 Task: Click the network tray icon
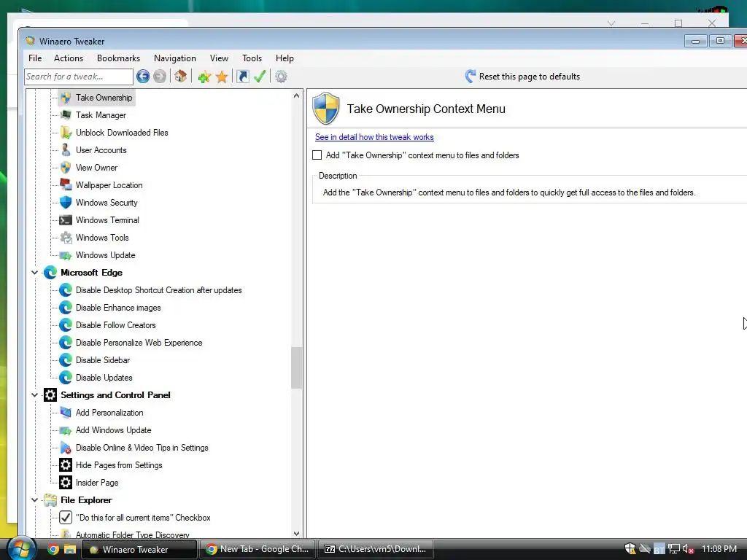(673, 549)
